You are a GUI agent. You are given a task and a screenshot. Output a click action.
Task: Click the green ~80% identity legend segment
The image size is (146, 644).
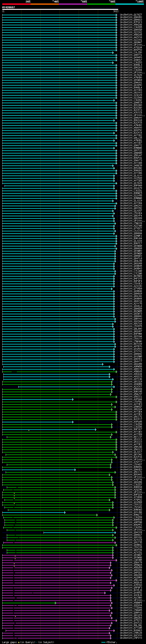(101, 4)
